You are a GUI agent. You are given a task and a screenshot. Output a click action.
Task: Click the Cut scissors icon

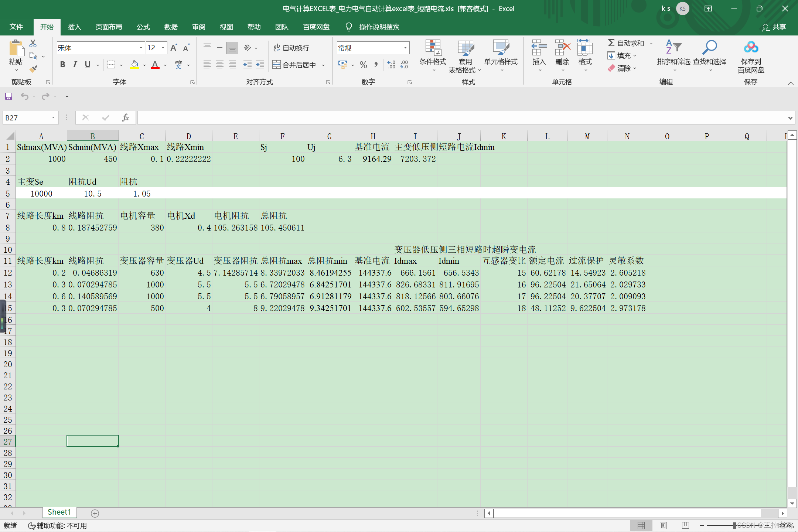coord(33,44)
